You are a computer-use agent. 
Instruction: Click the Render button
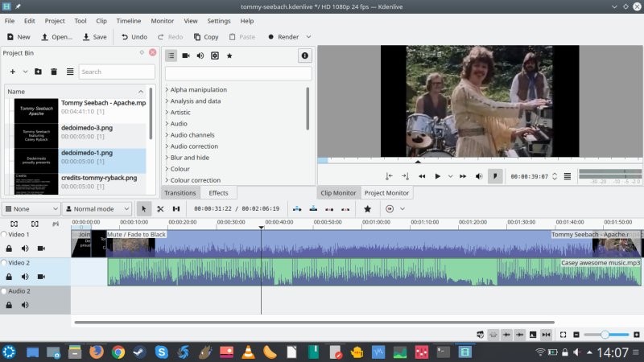click(283, 37)
